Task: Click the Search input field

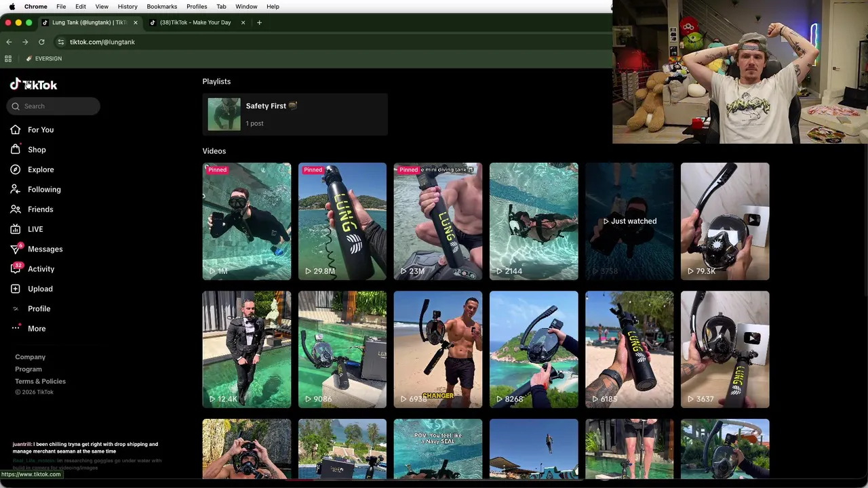Action: pyautogui.click(x=54, y=106)
